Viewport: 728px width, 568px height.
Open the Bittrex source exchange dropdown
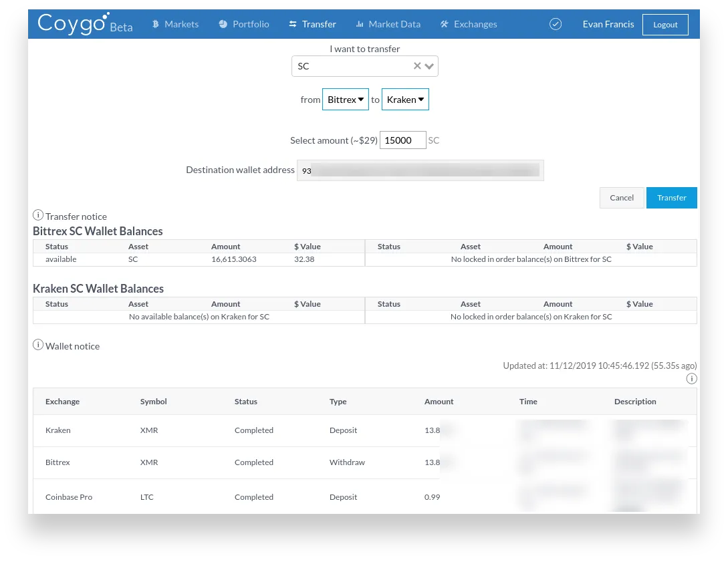[x=346, y=100]
